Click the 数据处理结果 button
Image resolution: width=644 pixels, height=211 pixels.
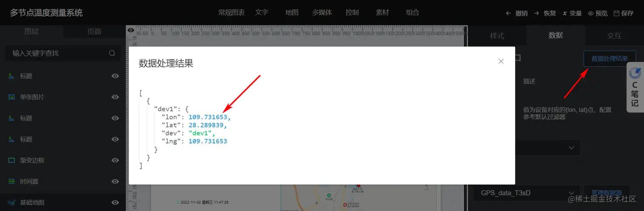click(609, 59)
